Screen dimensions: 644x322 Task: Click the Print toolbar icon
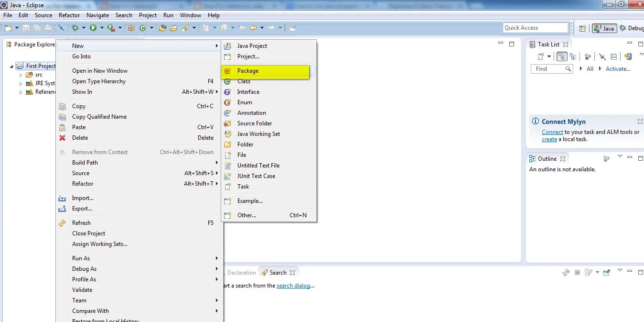coord(48,28)
